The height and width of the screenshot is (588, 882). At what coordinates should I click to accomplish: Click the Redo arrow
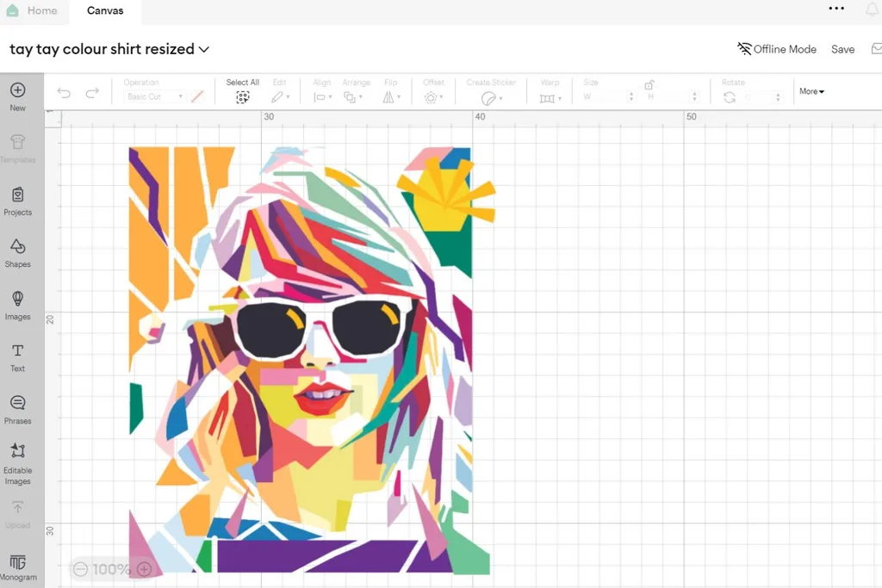click(92, 93)
